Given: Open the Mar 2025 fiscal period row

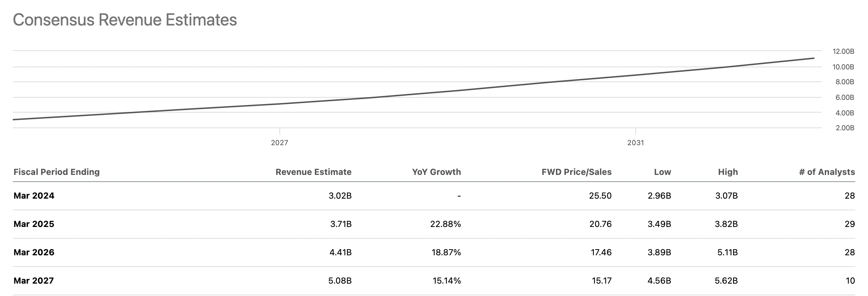Looking at the screenshot, I should pyautogui.click(x=34, y=224).
